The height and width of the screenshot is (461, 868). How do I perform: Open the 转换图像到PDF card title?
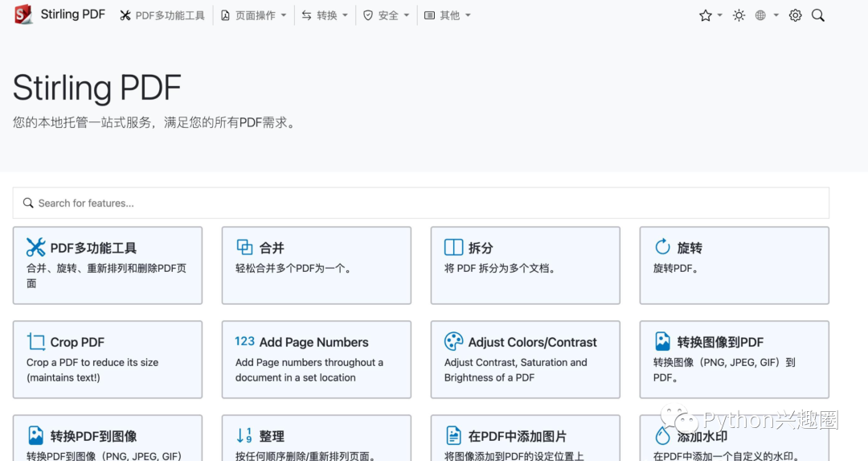(721, 343)
